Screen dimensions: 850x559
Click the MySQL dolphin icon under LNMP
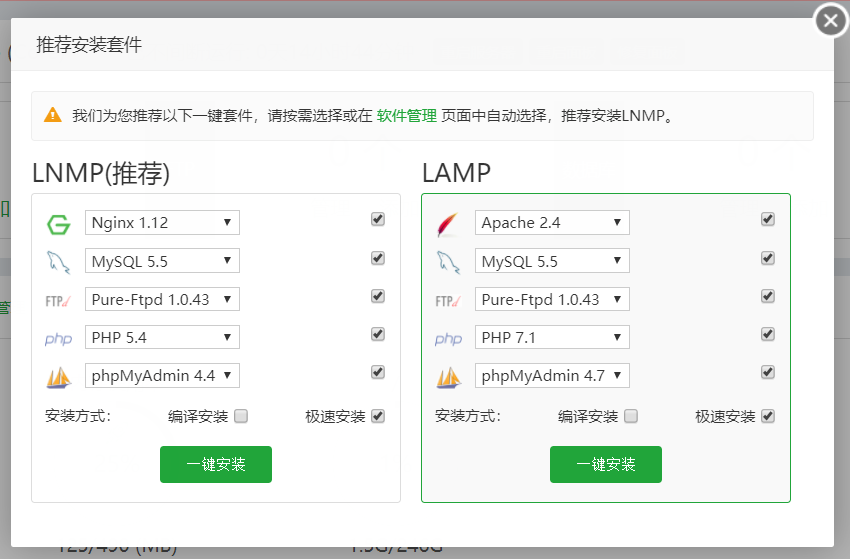coord(58,263)
